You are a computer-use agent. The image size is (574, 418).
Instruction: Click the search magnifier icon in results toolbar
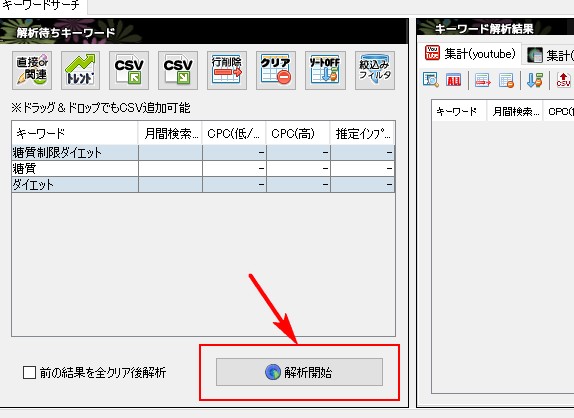pyautogui.click(x=431, y=79)
